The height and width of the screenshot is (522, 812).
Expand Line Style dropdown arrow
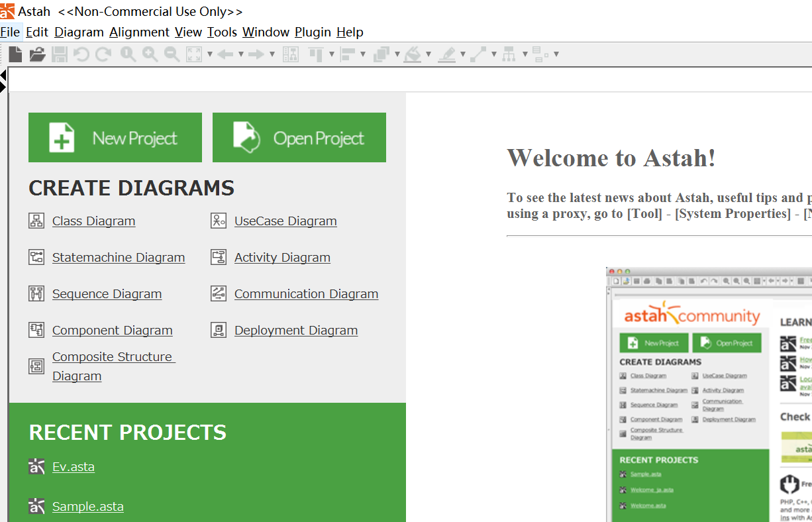pos(493,54)
